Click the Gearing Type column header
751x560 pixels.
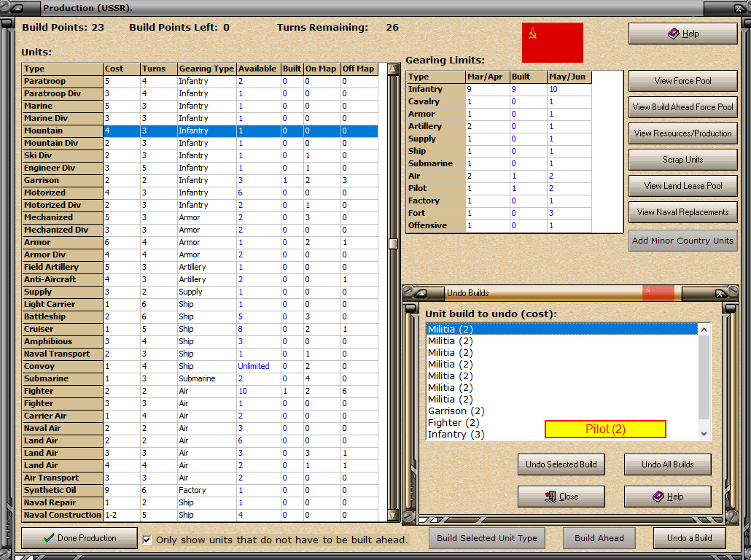point(206,69)
